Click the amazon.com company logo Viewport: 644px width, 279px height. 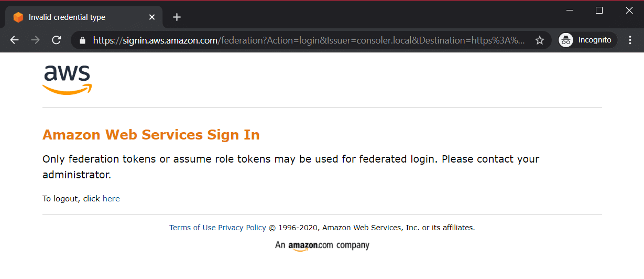[x=322, y=245]
